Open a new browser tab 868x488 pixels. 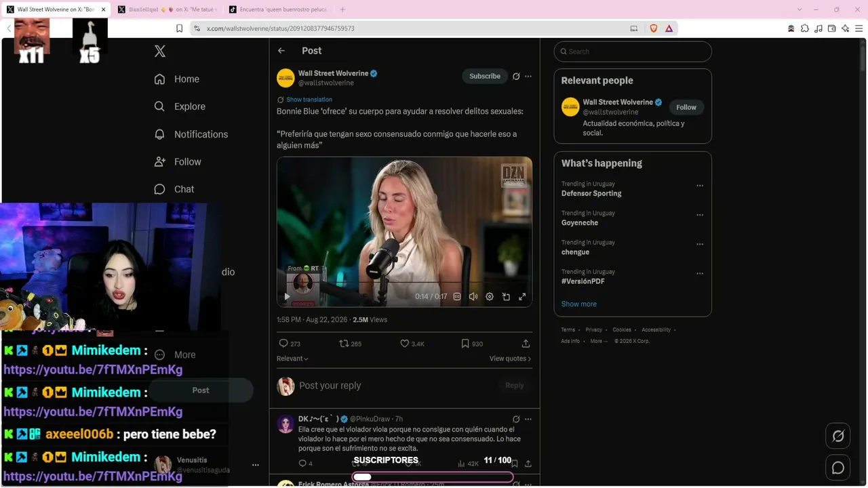point(342,9)
